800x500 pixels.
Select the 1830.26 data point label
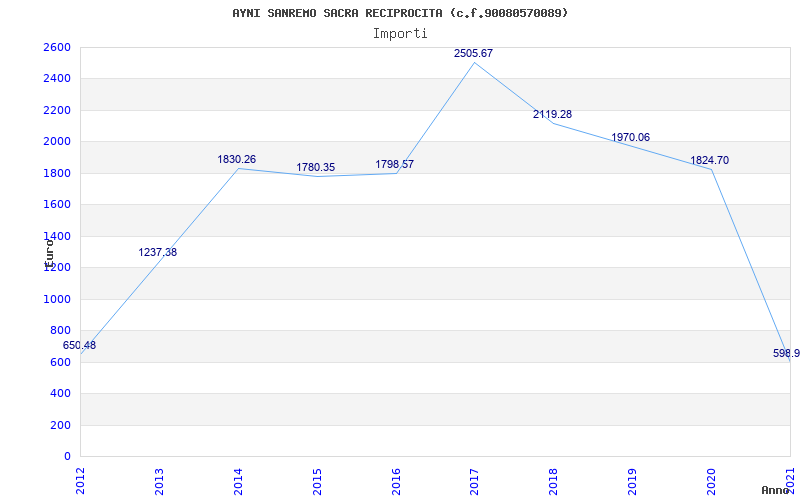click(x=237, y=159)
